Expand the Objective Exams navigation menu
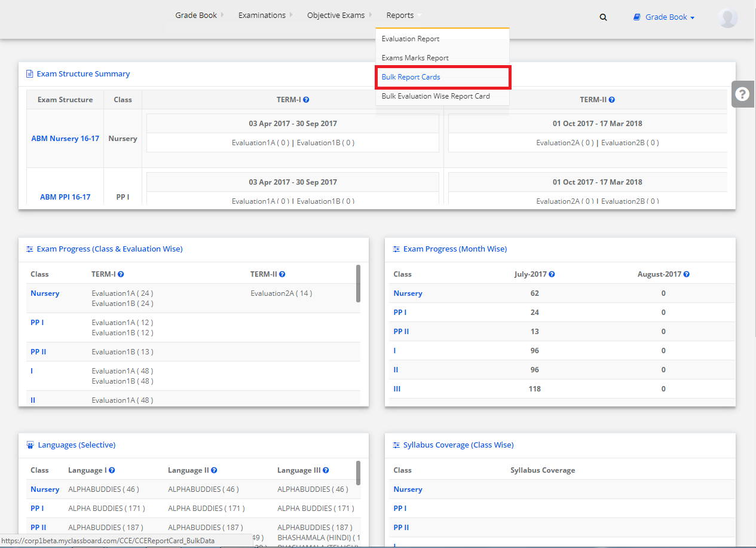Image resolution: width=756 pixels, height=548 pixels. tap(339, 16)
